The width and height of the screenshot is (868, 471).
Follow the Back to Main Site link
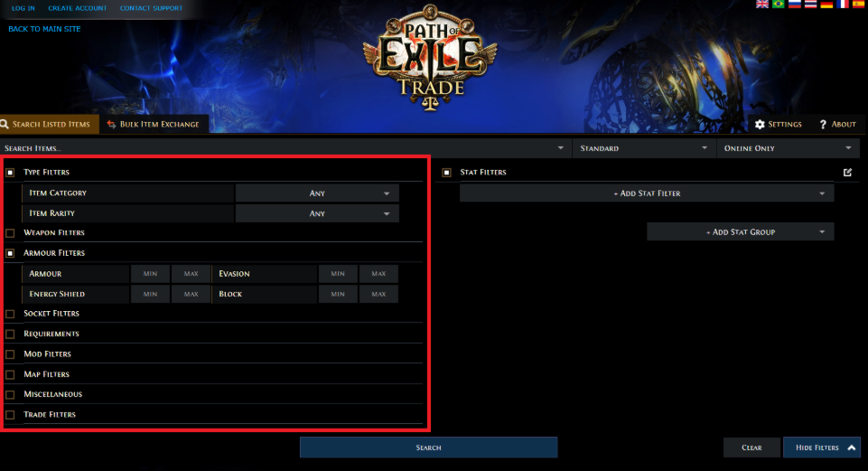pos(44,29)
